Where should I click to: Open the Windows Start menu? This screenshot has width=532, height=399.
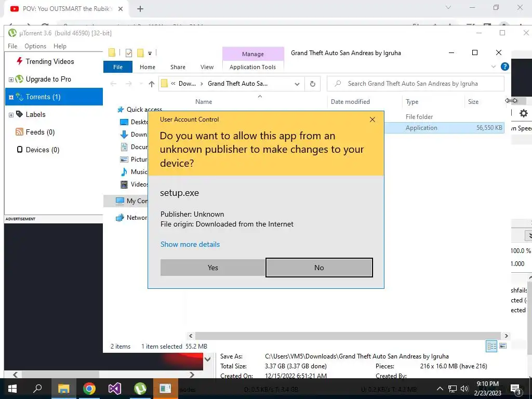(x=12, y=389)
